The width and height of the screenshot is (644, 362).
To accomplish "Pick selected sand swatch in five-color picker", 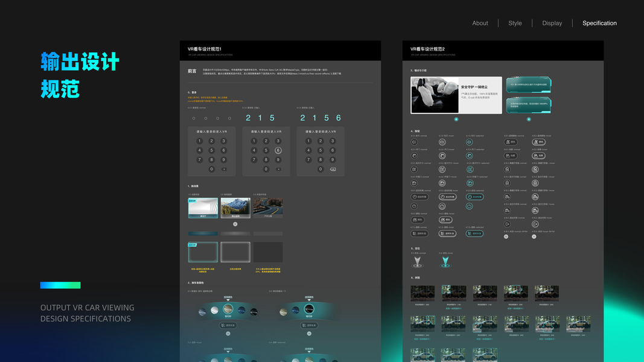I will tap(228, 309).
